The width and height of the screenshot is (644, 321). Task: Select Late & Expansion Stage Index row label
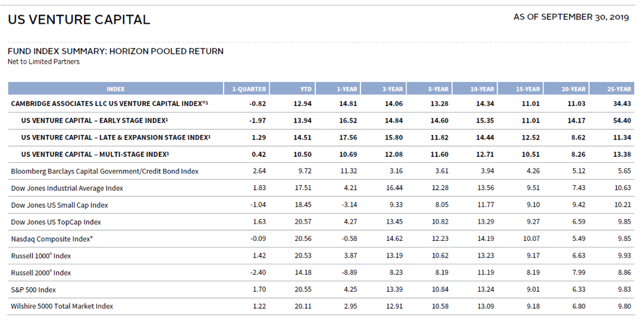116,137
